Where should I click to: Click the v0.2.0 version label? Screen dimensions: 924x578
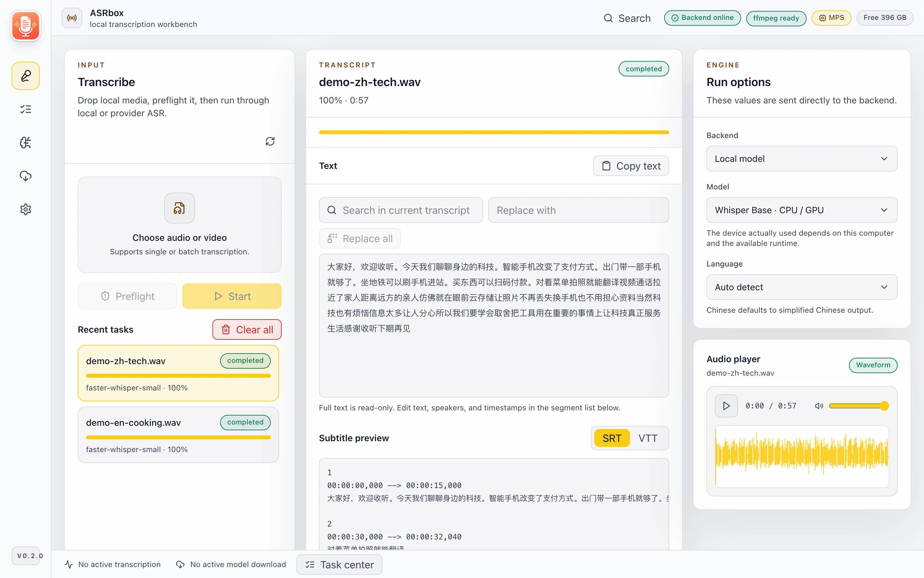tap(26, 556)
